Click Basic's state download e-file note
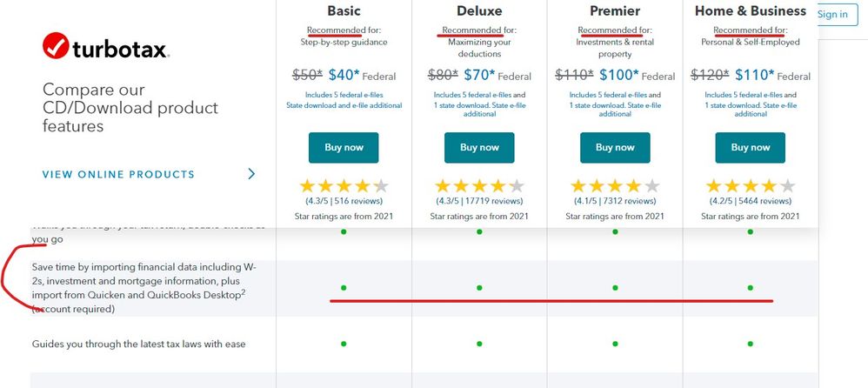The width and height of the screenshot is (868, 388). tap(344, 105)
